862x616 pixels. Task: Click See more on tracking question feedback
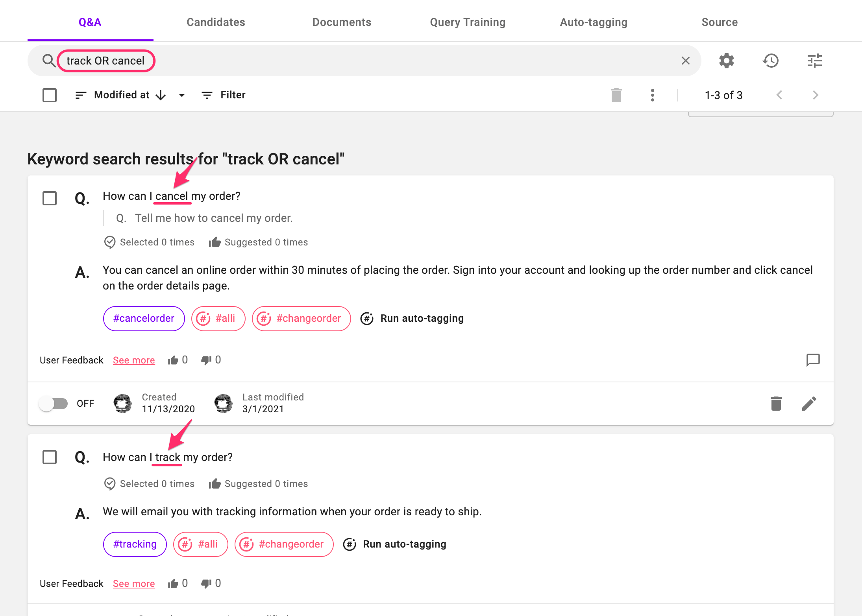(x=134, y=583)
